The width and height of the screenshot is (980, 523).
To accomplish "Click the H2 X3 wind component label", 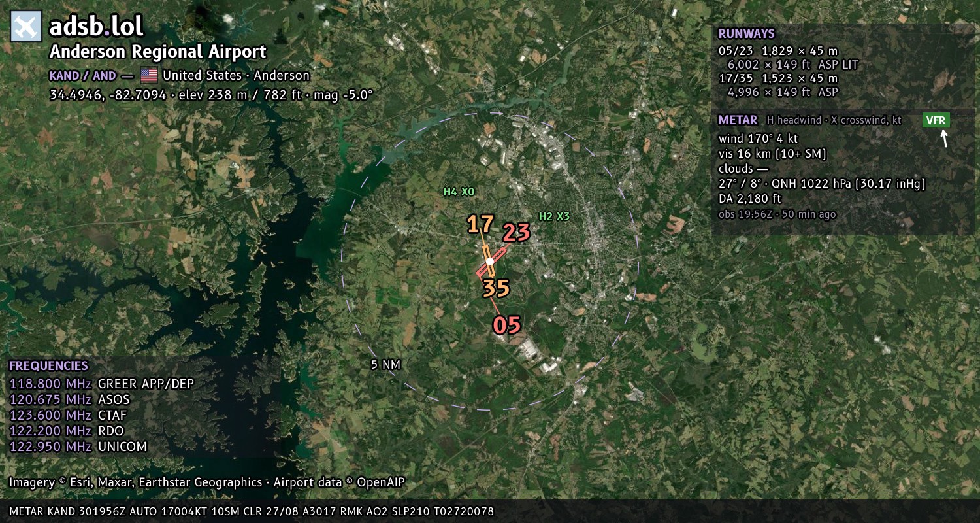I will click(554, 216).
